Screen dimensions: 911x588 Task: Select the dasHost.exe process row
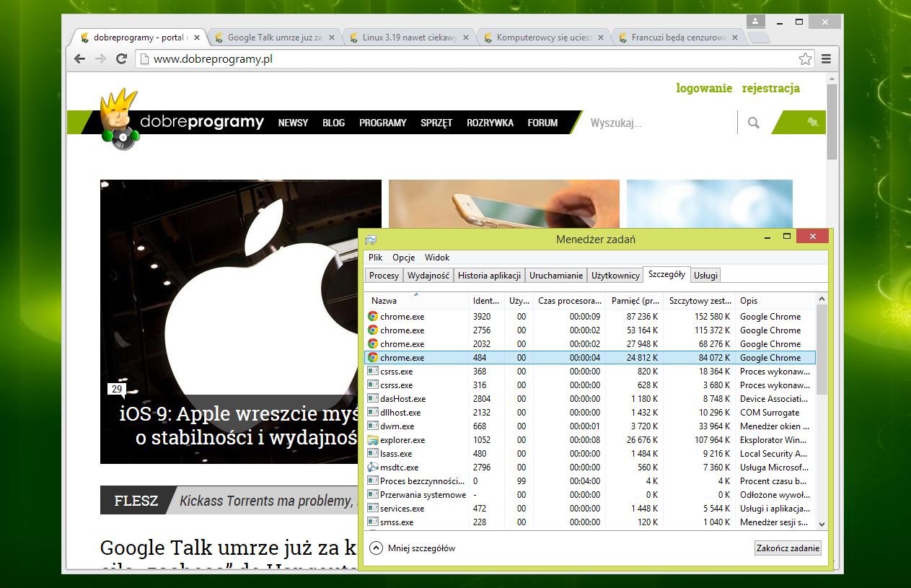tap(591, 398)
